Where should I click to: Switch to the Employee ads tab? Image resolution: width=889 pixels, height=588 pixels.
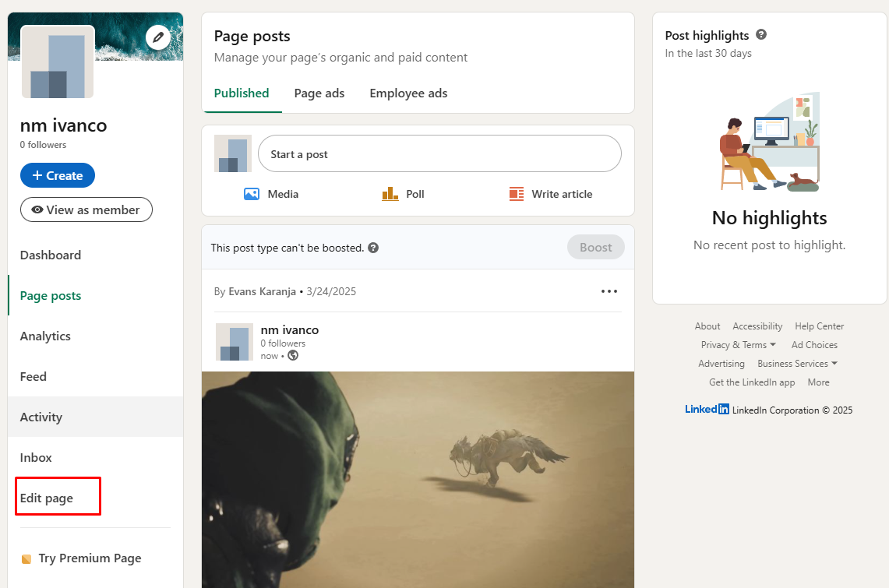coord(408,93)
